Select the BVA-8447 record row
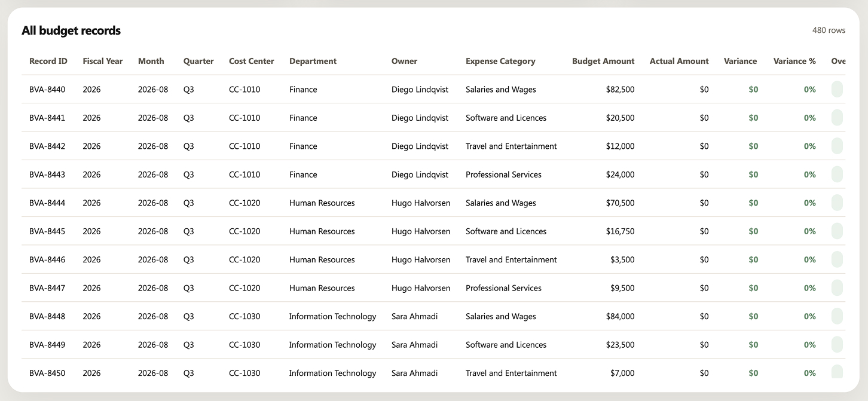 pyautogui.click(x=433, y=288)
